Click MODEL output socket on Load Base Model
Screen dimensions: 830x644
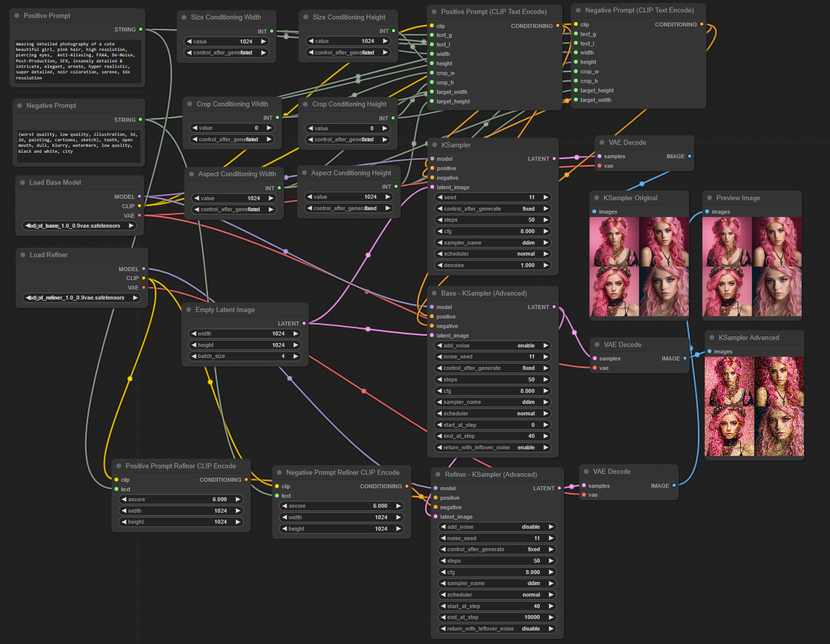[x=139, y=197]
